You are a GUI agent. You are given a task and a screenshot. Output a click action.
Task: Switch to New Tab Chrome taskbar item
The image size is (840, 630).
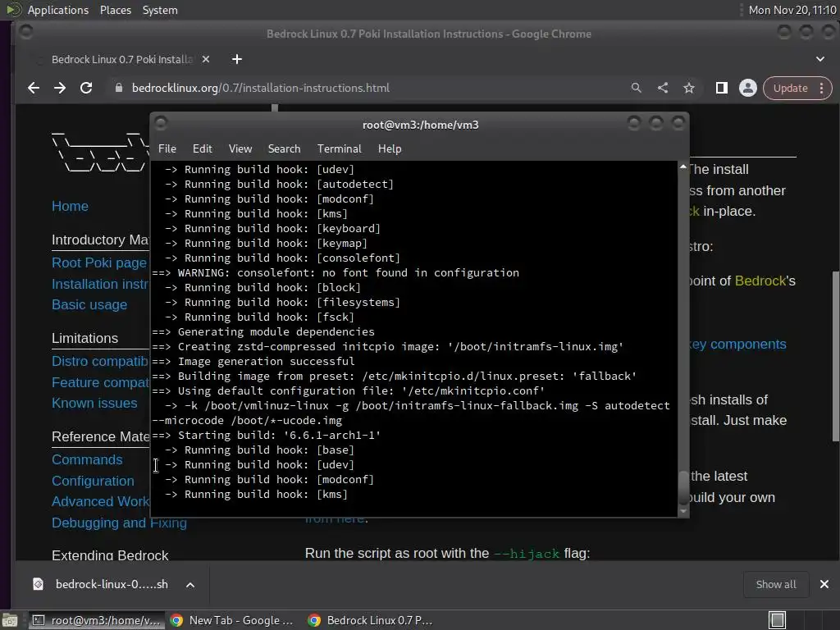232,620
